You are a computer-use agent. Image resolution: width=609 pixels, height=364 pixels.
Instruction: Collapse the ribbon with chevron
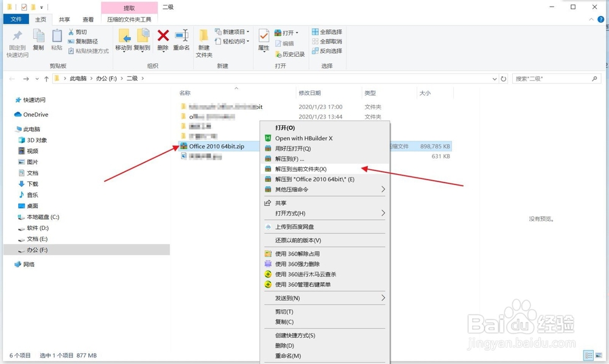pos(591,19)
